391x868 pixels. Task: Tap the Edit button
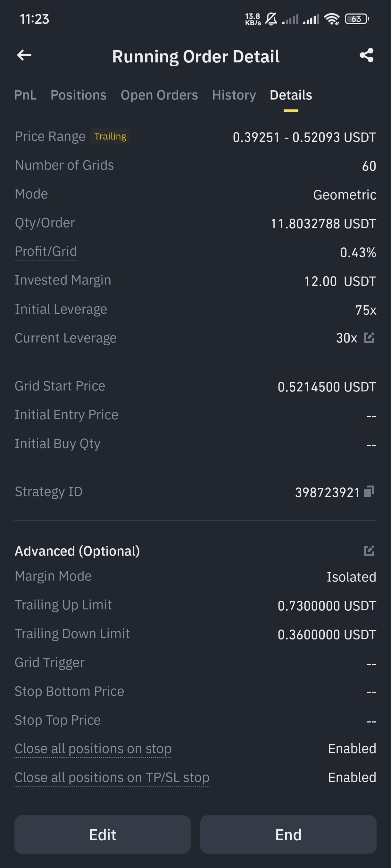point(102,834)
